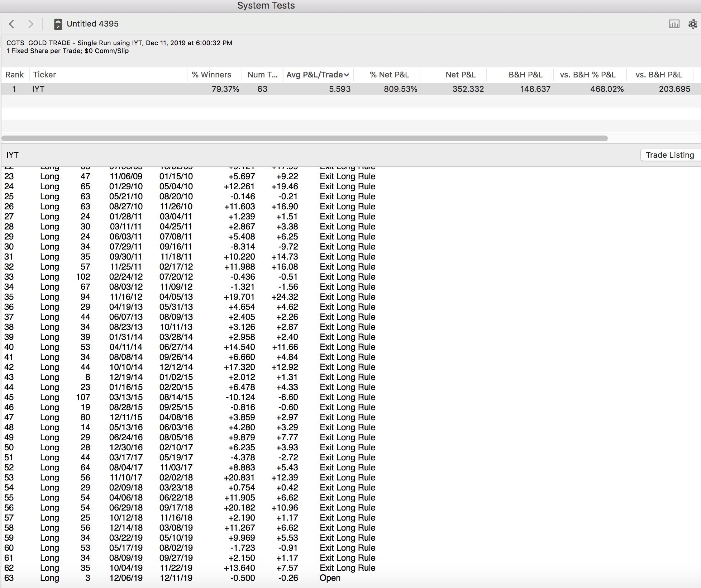The width and height of the screenshot is (701, 588).
Task: Open the bar chart view icon
Action: pos(674,24)
